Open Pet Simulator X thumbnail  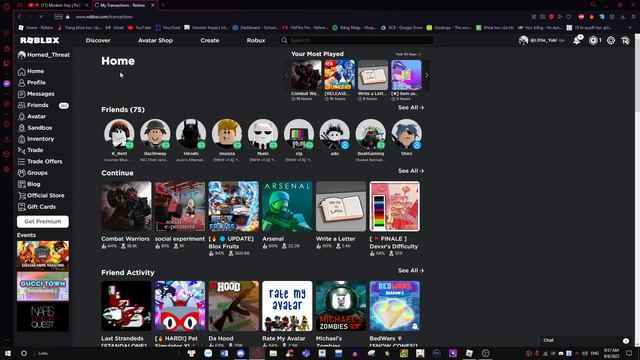click(x=180, y=306)
